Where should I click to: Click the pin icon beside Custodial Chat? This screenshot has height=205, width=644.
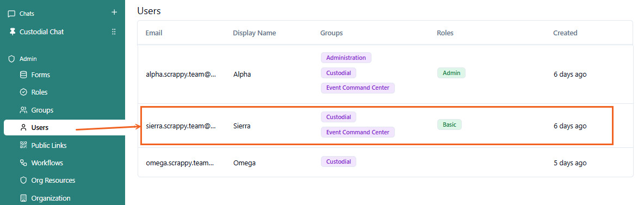click(x=13, y=32)
